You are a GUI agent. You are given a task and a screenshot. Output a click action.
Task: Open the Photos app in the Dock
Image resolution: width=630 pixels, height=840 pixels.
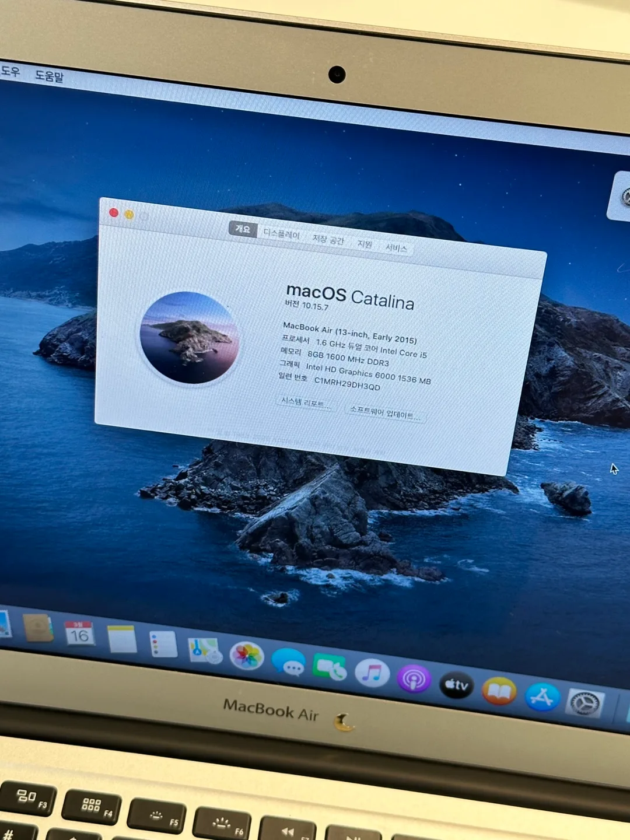tap(247, 656)
